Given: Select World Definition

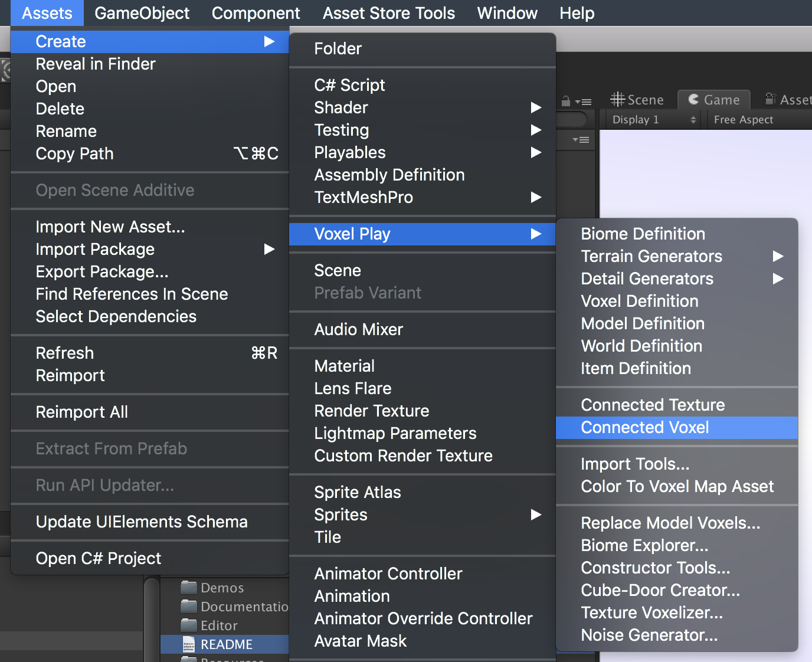Looking at the screenshot, I should [677, 346].
